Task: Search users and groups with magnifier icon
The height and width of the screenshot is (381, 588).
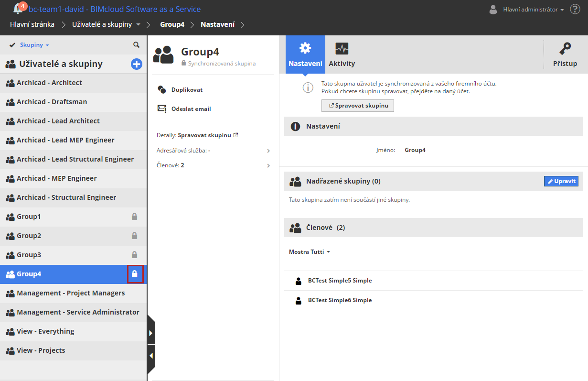Action: [136, 45]
